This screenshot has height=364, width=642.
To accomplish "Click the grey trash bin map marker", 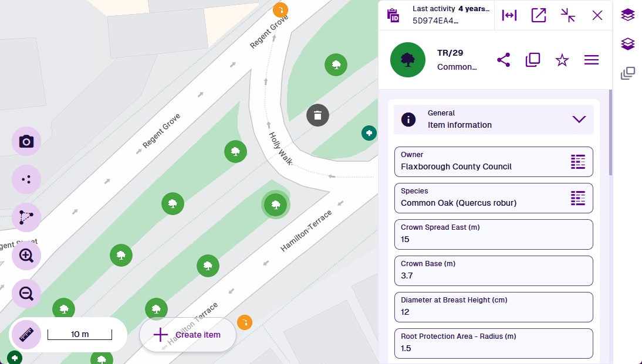I will (x=317, y=115).
